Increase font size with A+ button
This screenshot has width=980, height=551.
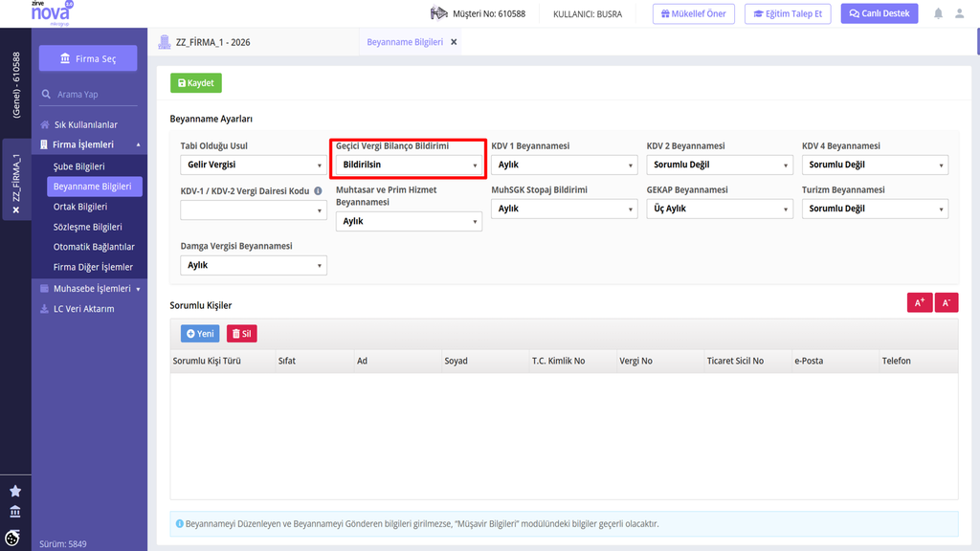[x=920, y=303]
